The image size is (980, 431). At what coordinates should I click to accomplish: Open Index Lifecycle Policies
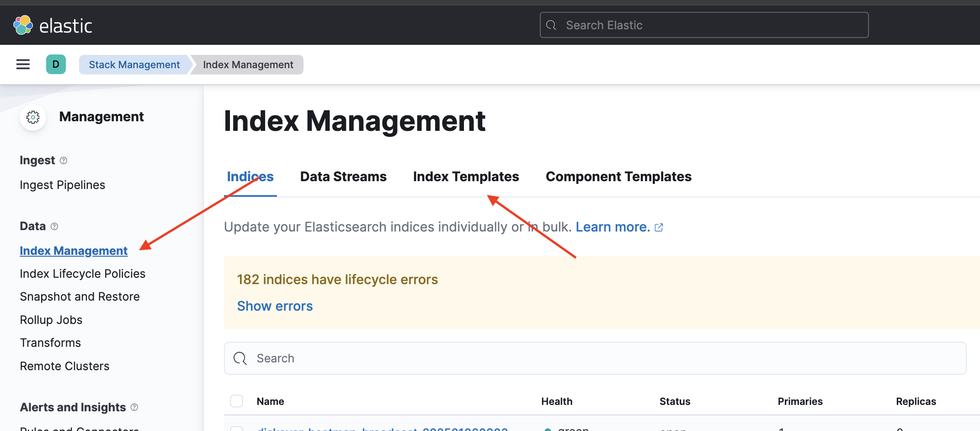(83, 274)
